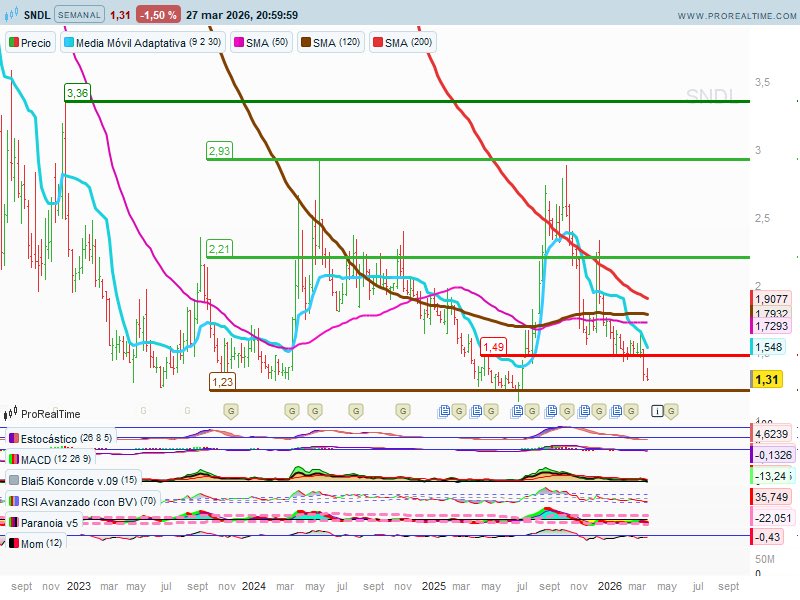The width and height of the screenshot is (800, 600).
Task: Click the SNDL ticker name
Action: (37, 15)
